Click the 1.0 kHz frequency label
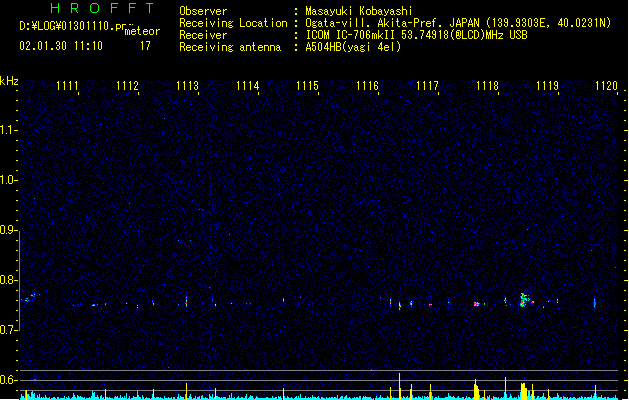 pyautogui.click(x=8, y=180)
